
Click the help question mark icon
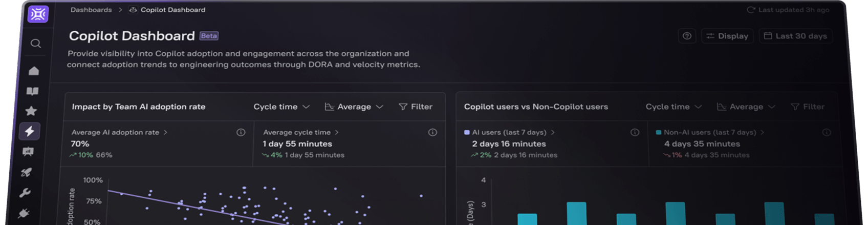[x=687, y=36]
